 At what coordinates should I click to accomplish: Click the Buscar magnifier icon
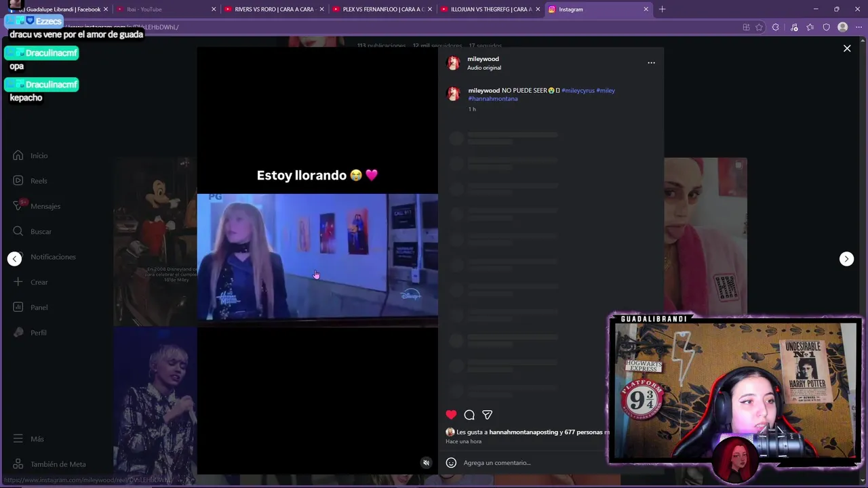pyautogui.click(x=18, y=232)
